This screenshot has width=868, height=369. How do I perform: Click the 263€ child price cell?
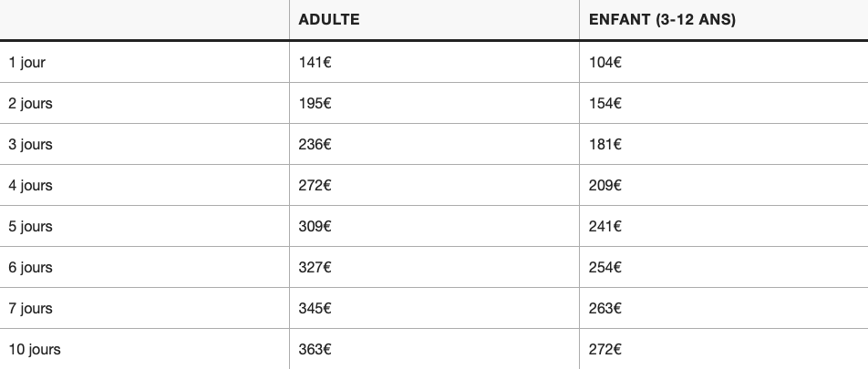click(x=605, y=308)
